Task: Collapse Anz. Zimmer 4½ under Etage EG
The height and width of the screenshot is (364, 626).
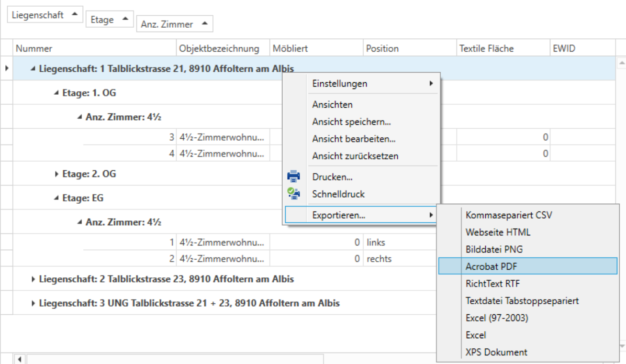Action: (x=80, y=222)
